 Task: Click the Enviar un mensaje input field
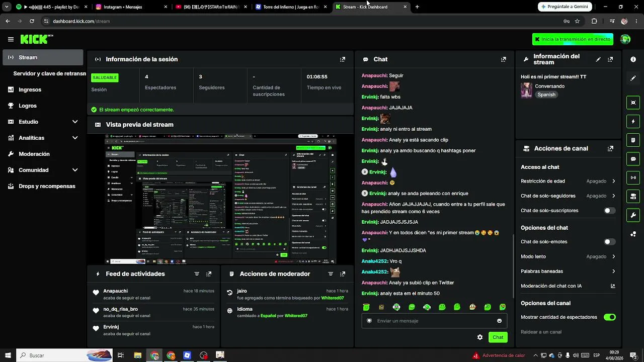click(434, 321)
